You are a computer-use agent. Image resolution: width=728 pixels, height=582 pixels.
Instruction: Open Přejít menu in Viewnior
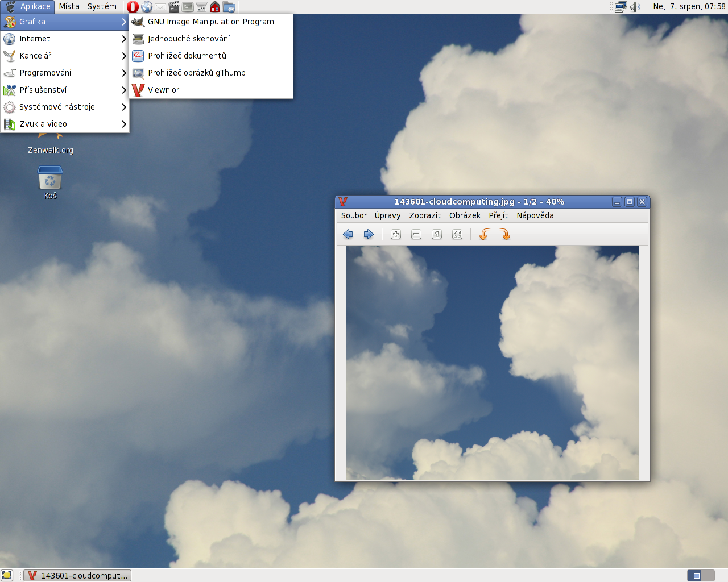coord(498,215)
